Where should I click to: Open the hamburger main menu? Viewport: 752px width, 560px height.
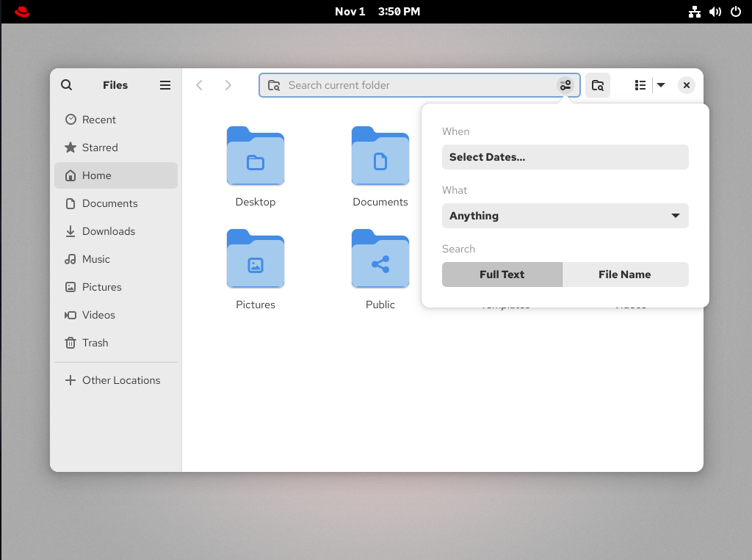click(165, 85)
